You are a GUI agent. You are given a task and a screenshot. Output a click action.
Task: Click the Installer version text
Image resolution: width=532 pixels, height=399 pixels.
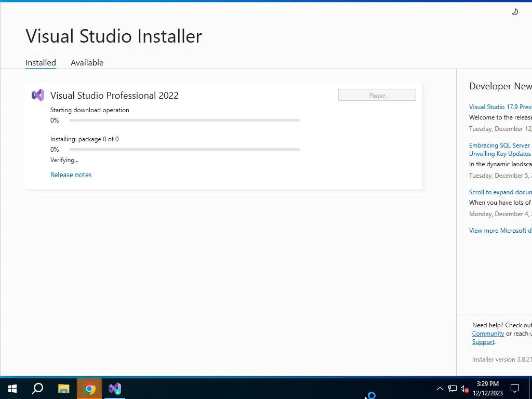coord(502,360)
